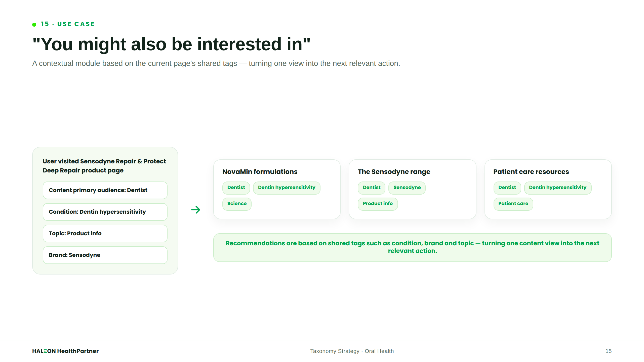This screenshot has width=644, height=362.
Task: Click the 'You might also be interested in' heading
Action: (x=171, y=44)
